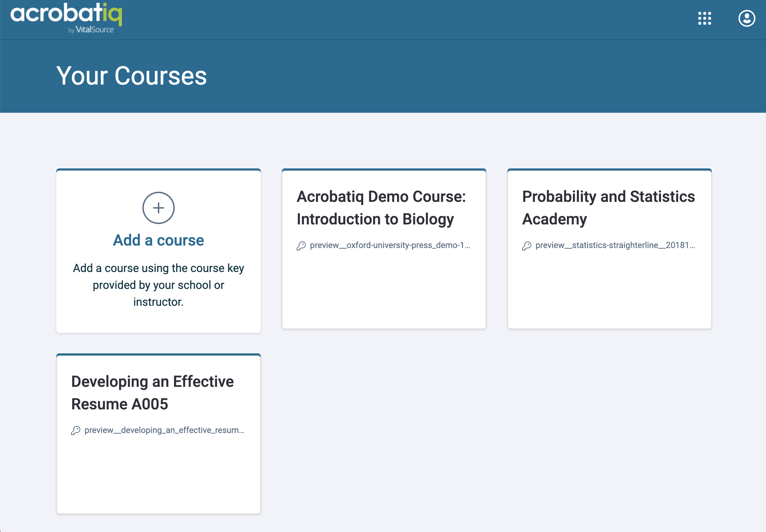This screenshot has height=532, width=766.
Task: Open the user profile account icon
Action: pos(747,18)
